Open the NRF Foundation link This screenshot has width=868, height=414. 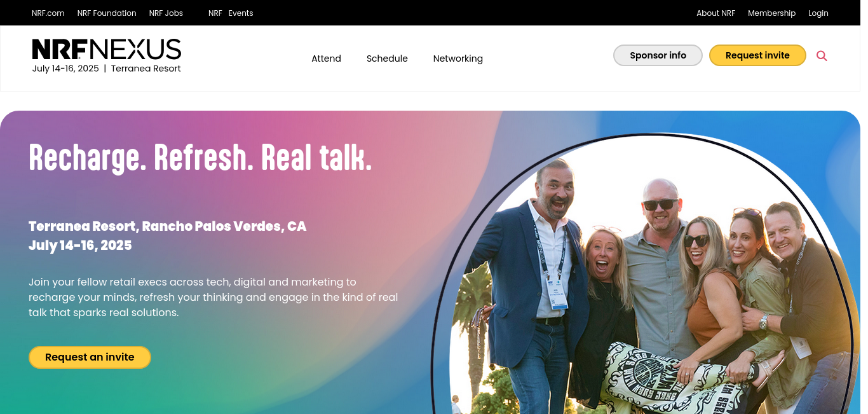pos(107,13)
